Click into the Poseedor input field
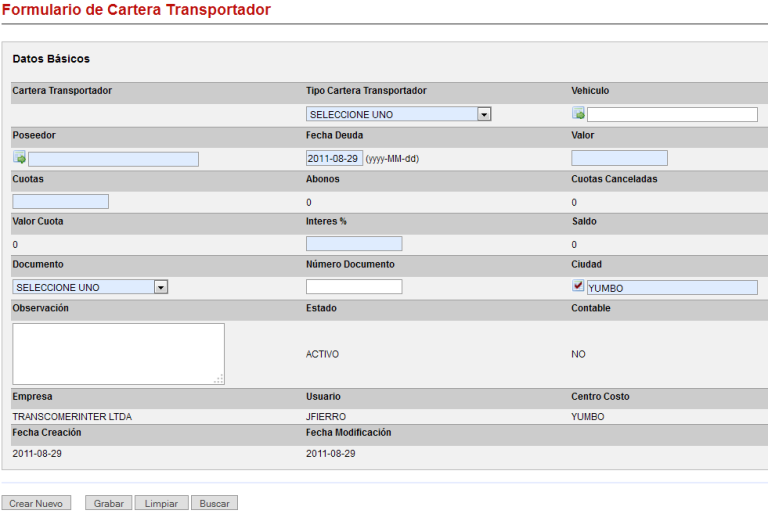The width and height of the screenshot is (768, 521). pos(113,159)
